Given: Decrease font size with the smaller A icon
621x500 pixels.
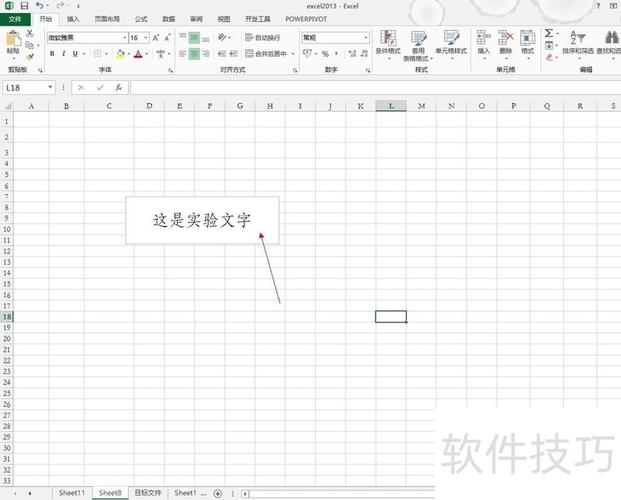Looking at the screenshot, I should pyautogui.click(x=167, y=38).
